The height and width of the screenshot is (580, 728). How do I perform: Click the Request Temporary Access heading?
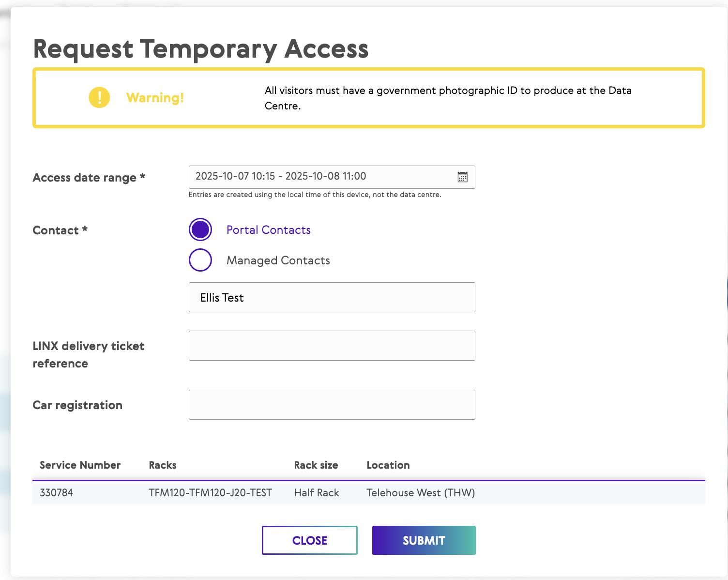click(200, 49)
